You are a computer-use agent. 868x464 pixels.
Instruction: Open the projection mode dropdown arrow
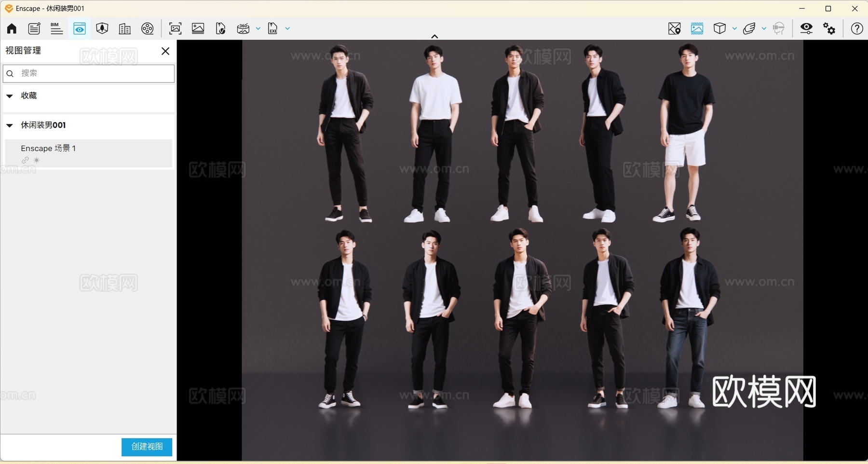click(734, 28)
